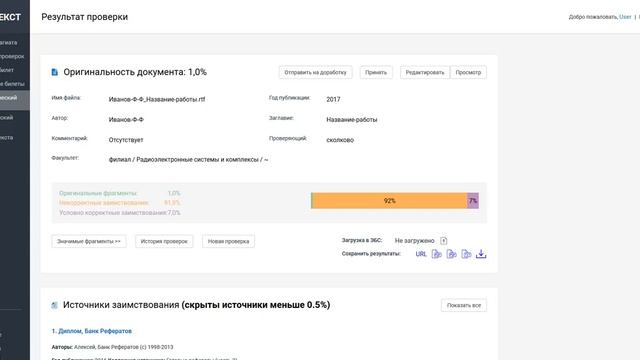The height and width of the screenshot is (360, 640).
Task: Click the Авторы: Алексей, Банк Рефератов line
Action: click(x=112, y=347)
